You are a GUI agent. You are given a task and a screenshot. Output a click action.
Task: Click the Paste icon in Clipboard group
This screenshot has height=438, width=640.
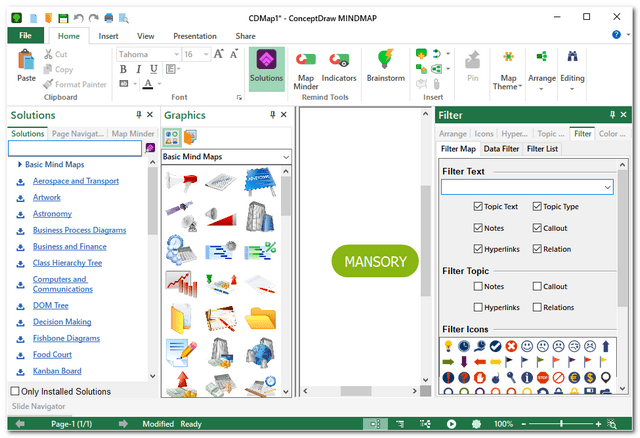coord(26,60)
